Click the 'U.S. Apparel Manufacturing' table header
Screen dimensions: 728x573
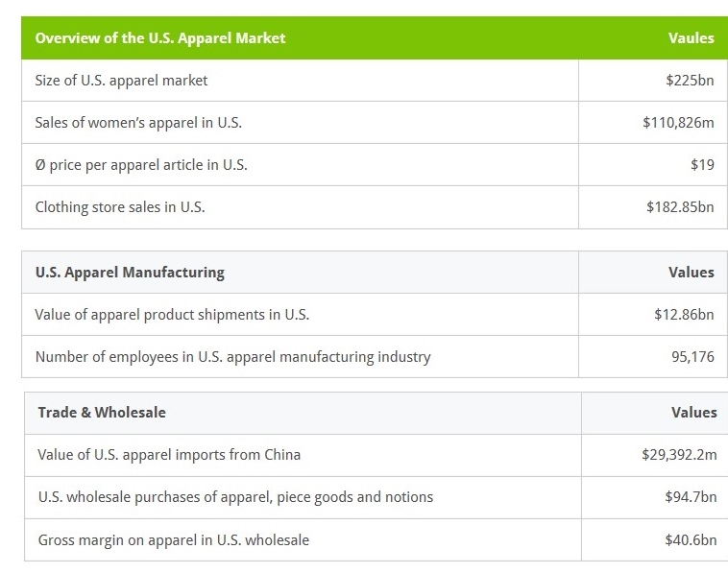(x=130, y=273)
